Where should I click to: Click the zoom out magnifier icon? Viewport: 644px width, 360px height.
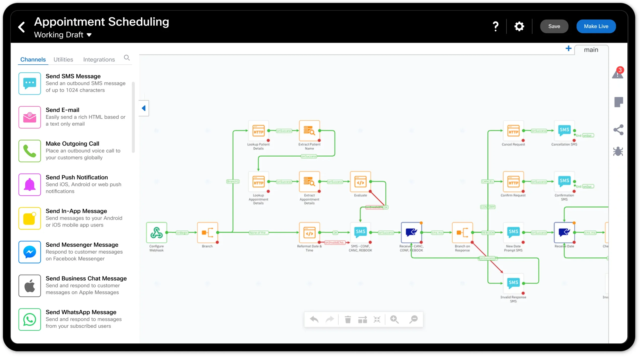pos(413,320)
